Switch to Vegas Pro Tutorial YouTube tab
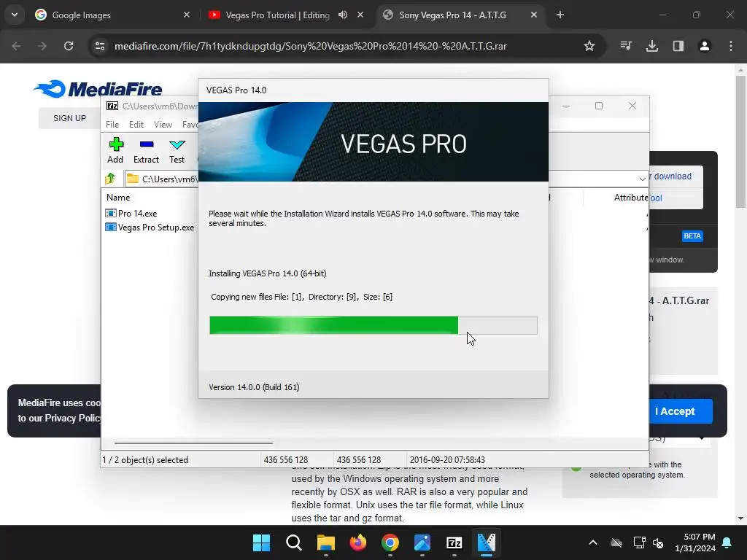This screenshot has width=747, height=560. [277, 15]
